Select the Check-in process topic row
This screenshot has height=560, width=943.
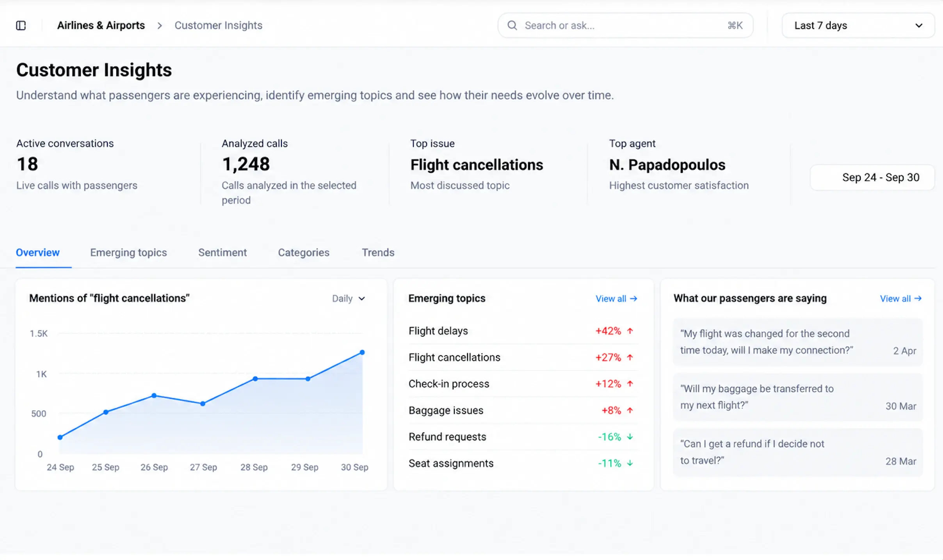tap(523, 384)
